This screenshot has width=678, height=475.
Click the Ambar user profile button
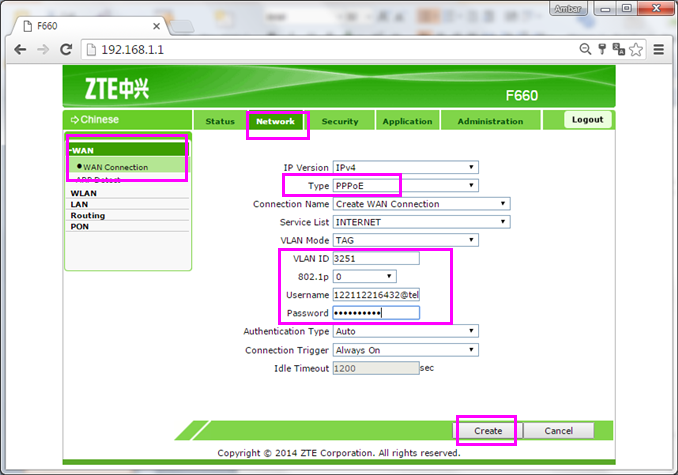pyautogui.click(x=568, y=9)
